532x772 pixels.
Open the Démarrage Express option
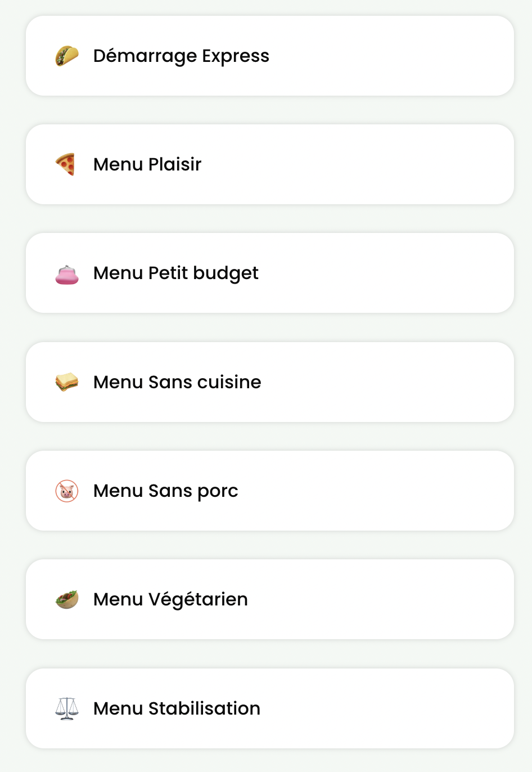click(270, 56)
